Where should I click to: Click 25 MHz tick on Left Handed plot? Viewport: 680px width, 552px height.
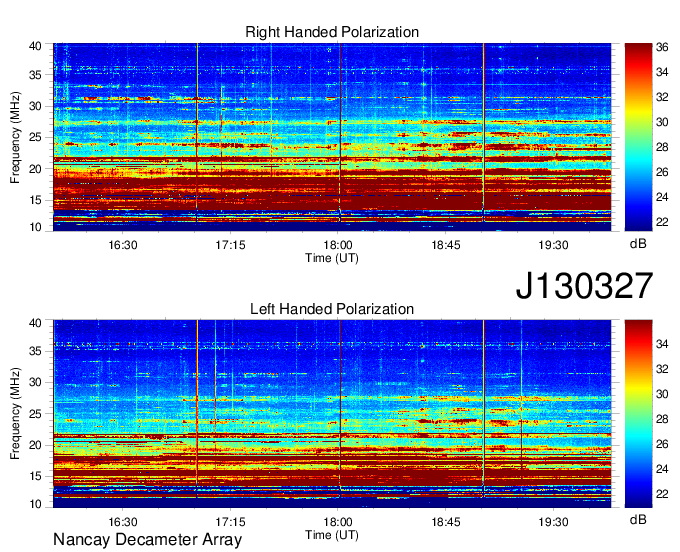click(x=35, y=414)
